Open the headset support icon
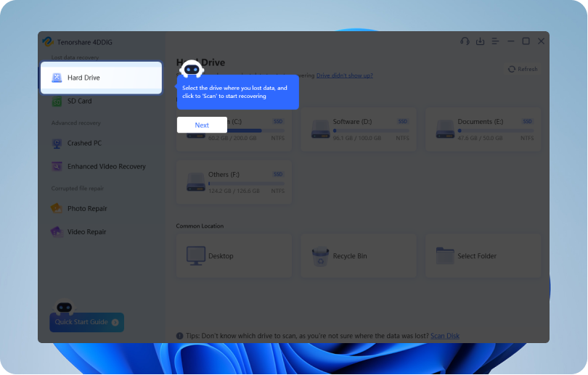588x375 pixels. pos(465,41)
